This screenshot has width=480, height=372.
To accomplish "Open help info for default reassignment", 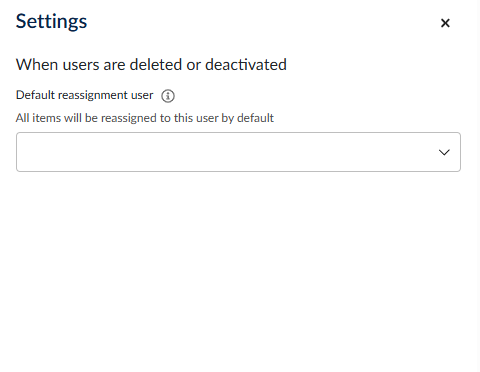I will [x=168, y=96].
